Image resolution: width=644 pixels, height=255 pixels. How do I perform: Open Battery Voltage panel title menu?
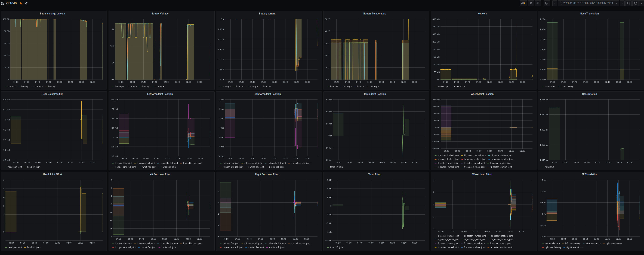pyautogui.click(x=160, y=14)
